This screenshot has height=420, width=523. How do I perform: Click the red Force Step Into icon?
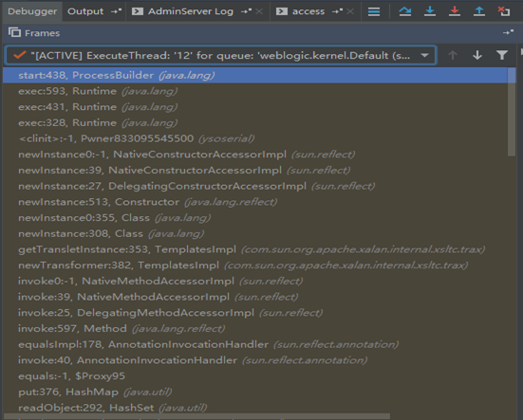coord(455,11)
